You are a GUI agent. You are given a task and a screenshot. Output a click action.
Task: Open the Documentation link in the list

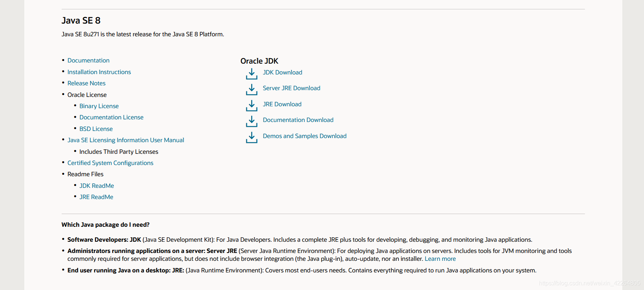point(89,60)
